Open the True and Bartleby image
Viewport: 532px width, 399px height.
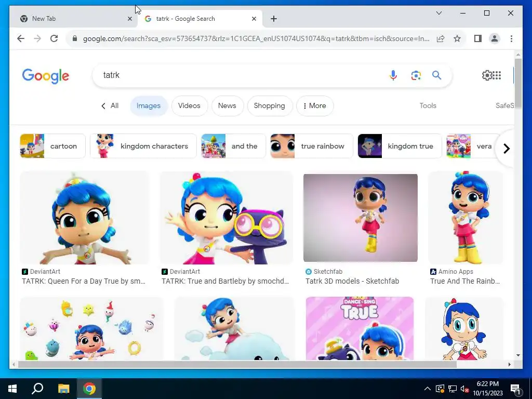coord(227,218)
